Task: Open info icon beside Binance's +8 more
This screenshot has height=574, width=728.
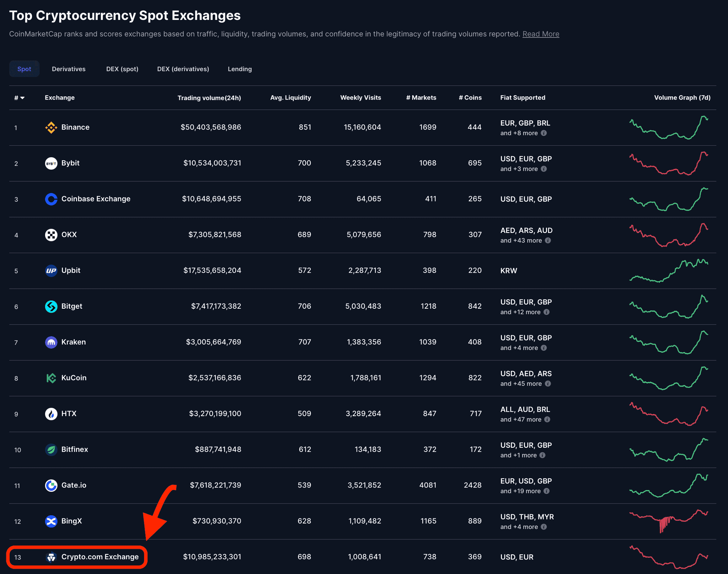Action: click(544, 133)
